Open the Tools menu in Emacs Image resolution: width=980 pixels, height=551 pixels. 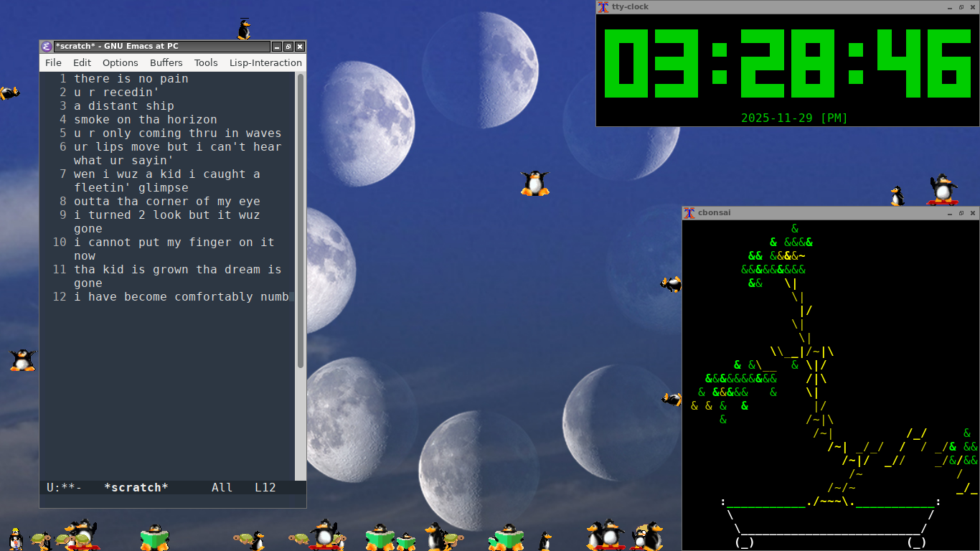(x=206, y=63)
